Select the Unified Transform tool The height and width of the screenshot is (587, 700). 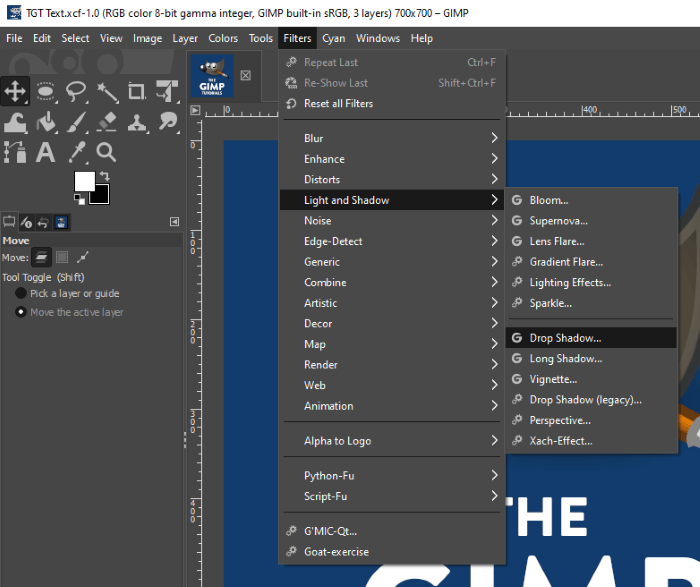[x=167, y=91]
